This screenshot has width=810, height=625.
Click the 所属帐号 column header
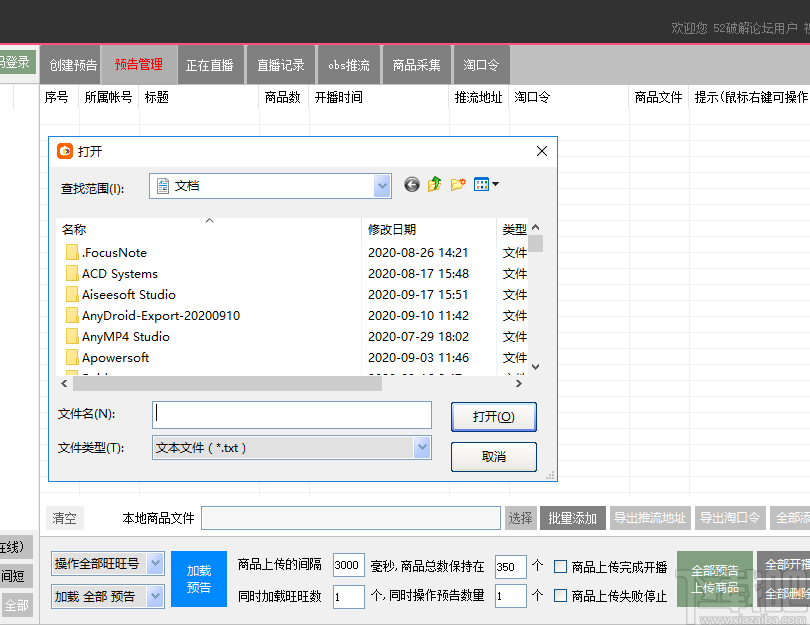[x=108, y=97]
